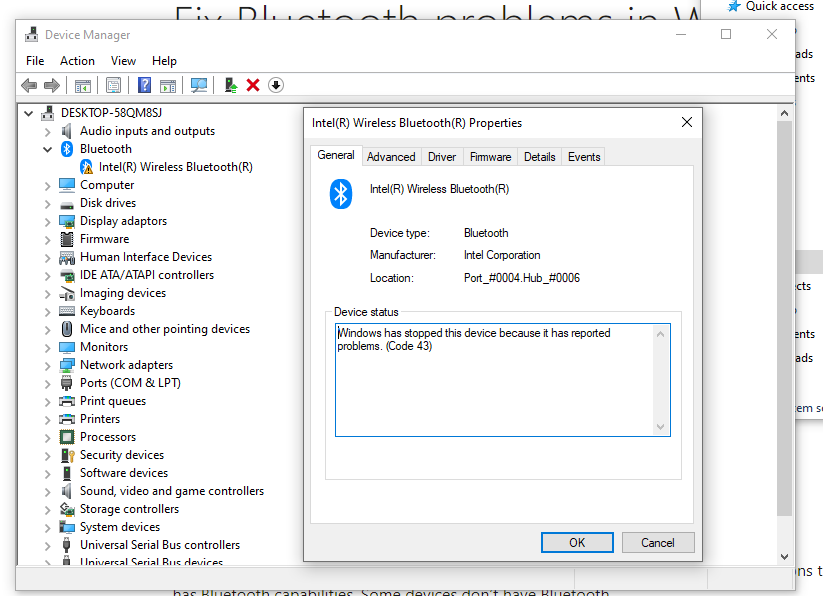Collapse the Bluetooth category
This screenshot has width=823, height=596.
pyautogui.click(x=47, y=149)
